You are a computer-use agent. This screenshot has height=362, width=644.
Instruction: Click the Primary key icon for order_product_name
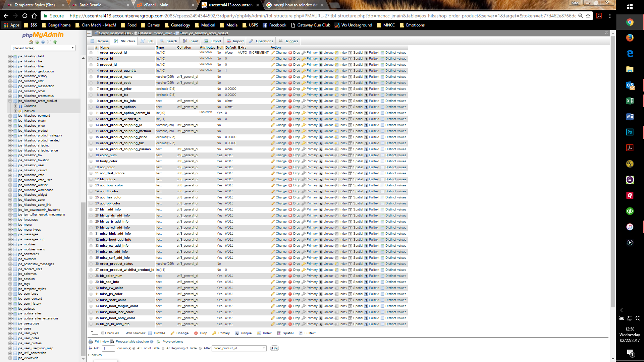304,77
